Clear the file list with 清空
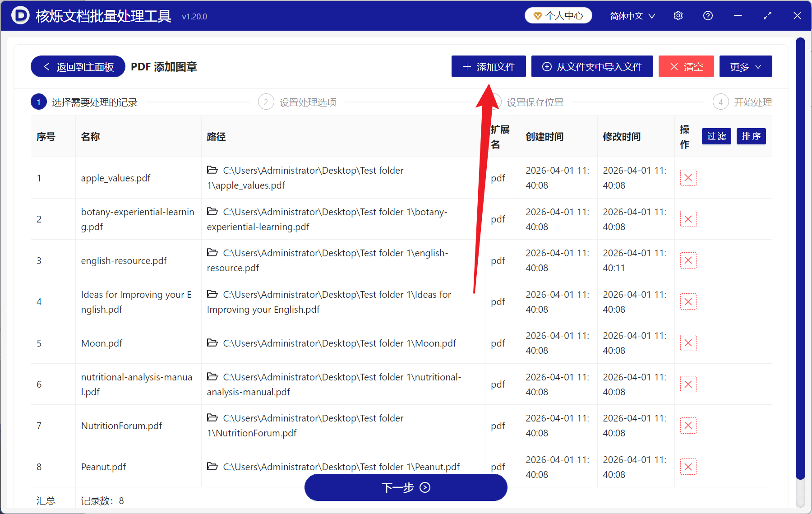Image resolution: width=812 pixels, height=514 pixels. (686, 66)
